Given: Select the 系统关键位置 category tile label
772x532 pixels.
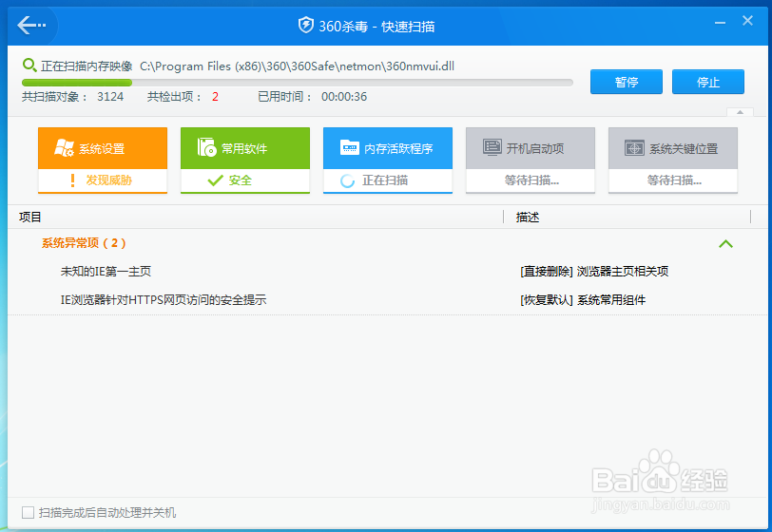Looking at the screenshot, I should 684,148.
